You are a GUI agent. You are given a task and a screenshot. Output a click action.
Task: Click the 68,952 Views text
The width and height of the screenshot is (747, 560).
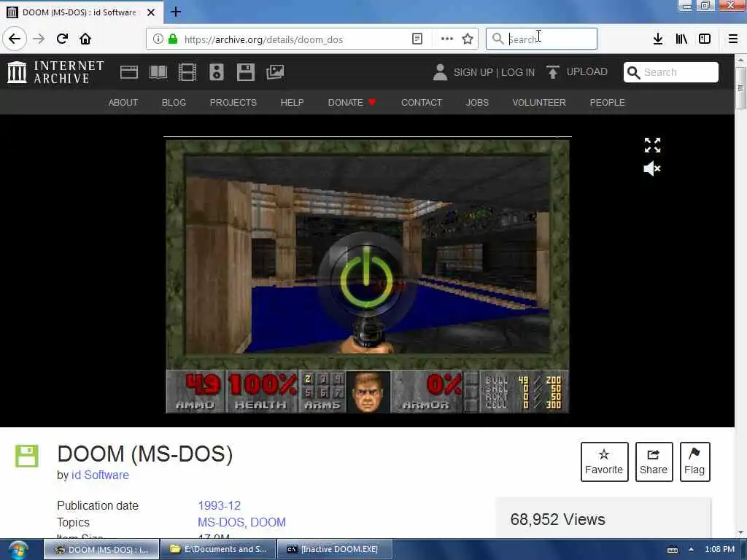(x=557, y=519)
